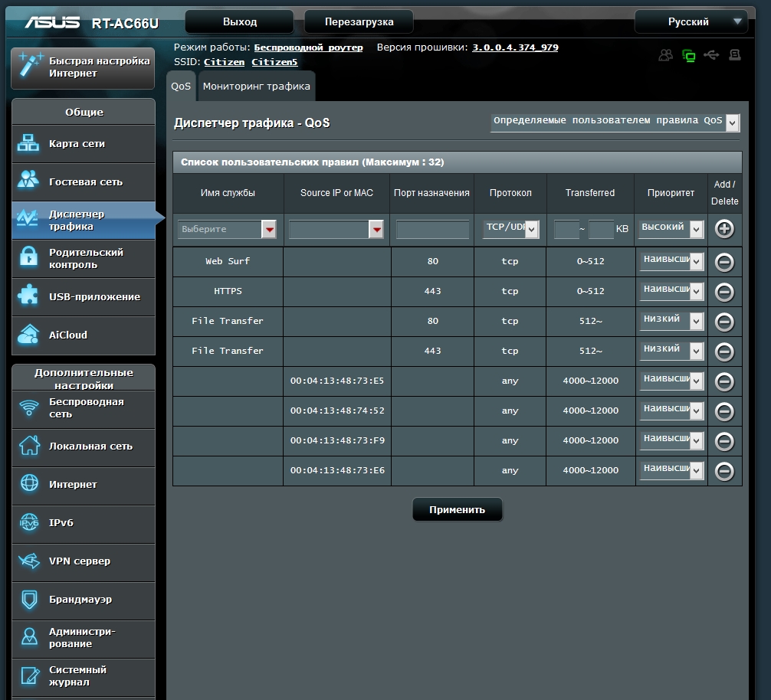
Task: Click the printer status icon in header
Action: tap(735, 55)
